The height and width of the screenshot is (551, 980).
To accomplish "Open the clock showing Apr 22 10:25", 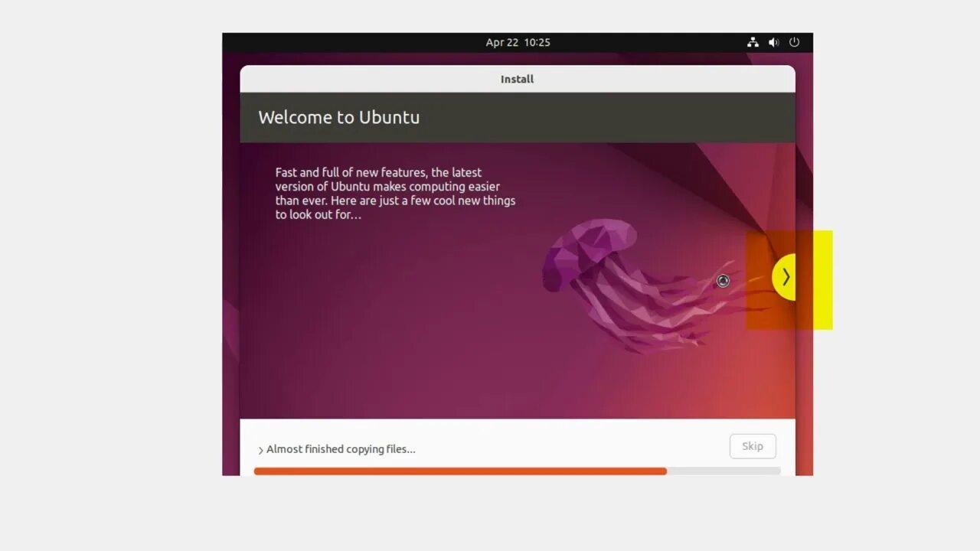I will point(518,42).
